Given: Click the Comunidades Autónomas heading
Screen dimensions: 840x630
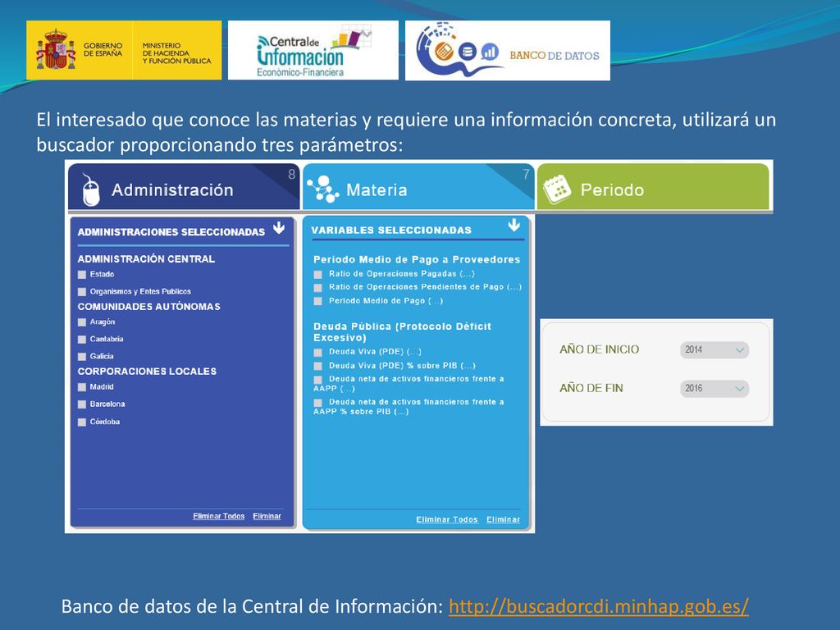Looking at the screenshot, I should (x=149, y=307).
